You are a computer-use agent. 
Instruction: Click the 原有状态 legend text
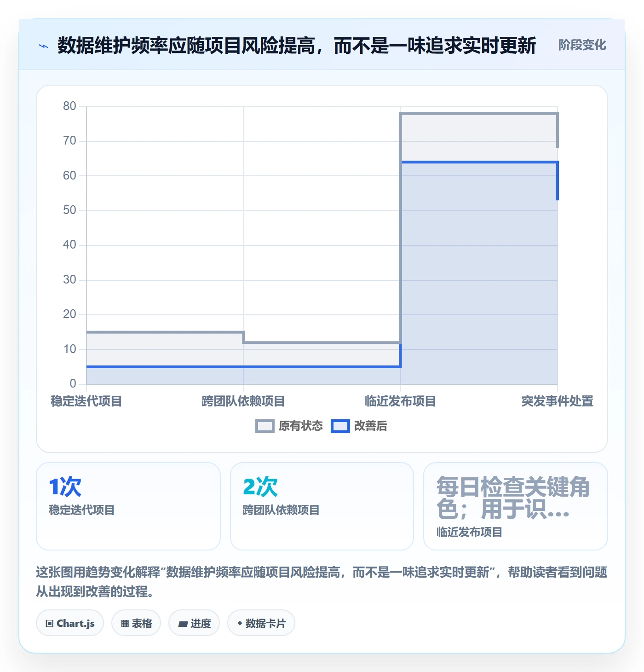pos(301,426)
